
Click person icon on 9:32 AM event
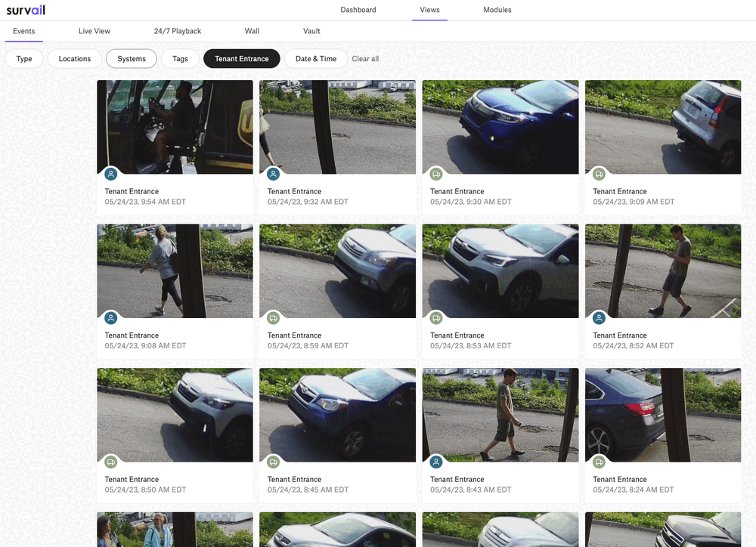pyautogui.click(x=274, y=174)
